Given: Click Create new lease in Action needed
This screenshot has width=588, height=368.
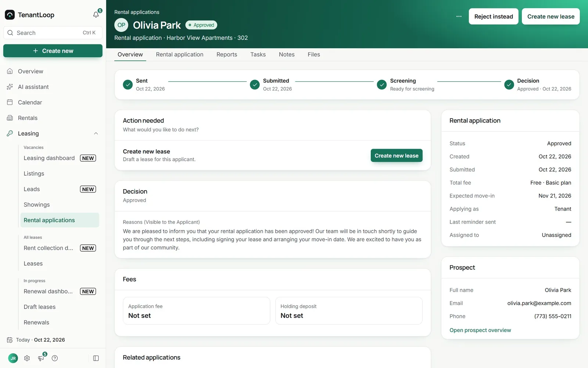Looking at the screenshot, I should tap(397, 156).
